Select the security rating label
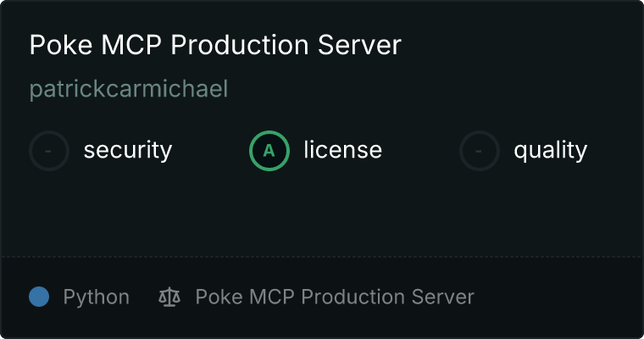Viewport: 644px width, 339px height. (127, 151)
